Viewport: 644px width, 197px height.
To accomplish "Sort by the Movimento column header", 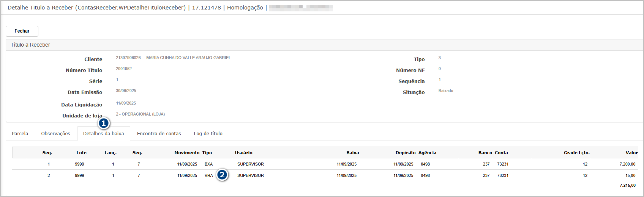I will pos(186,153).
